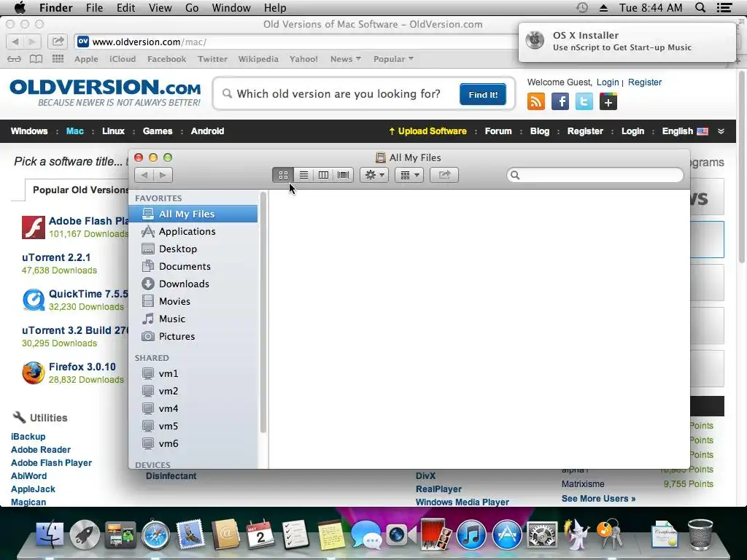747x560 pixels.
Task: Switch Finder to Cover Flow view
Action: click(343, 175)
